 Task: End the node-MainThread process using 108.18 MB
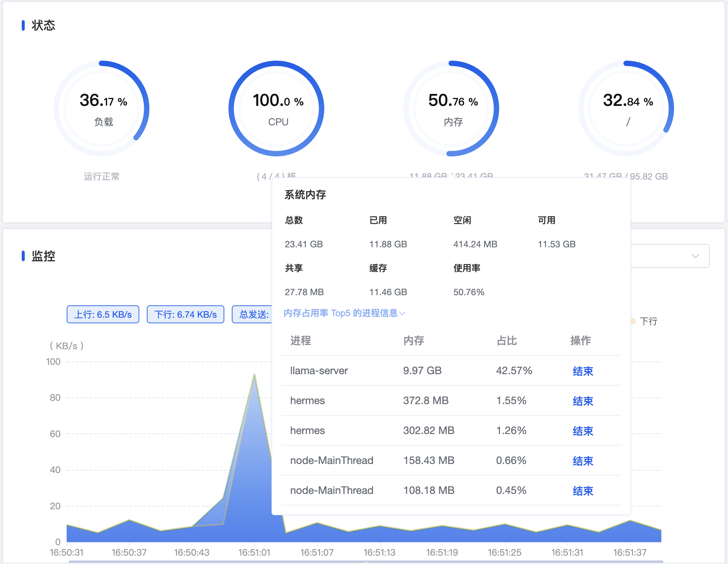(x=583, y=491)
